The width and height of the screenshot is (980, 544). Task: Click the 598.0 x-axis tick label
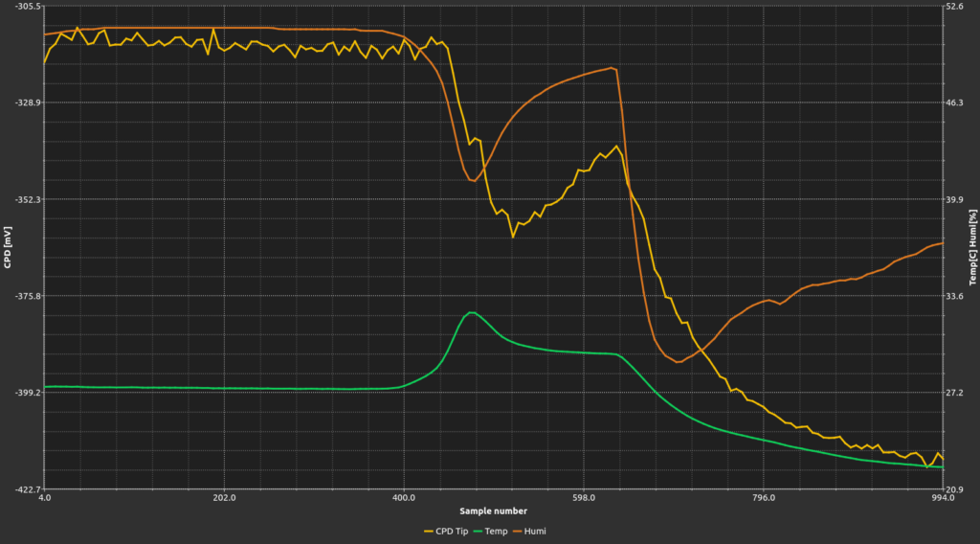[x=584, y=498]
